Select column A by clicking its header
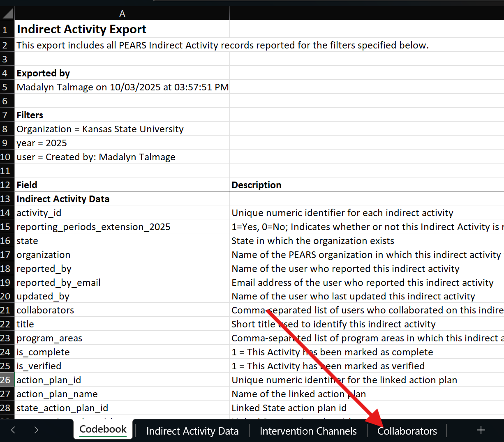504x442 pixels. pos(122,13)
